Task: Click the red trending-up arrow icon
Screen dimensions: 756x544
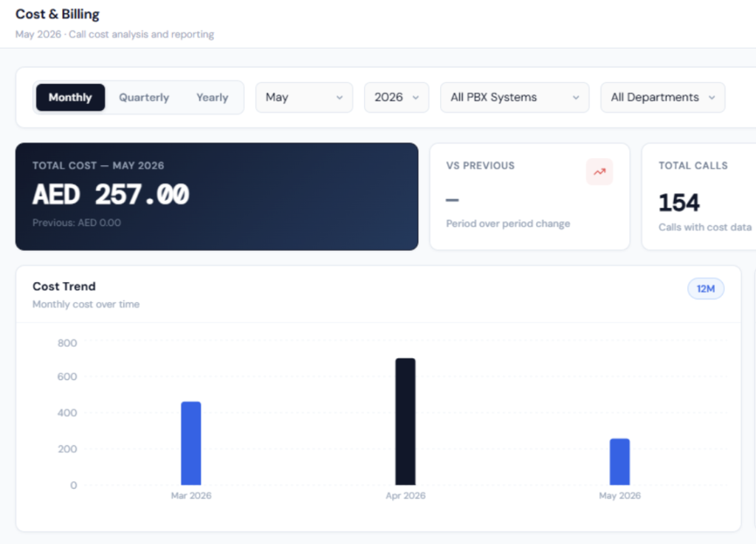Action: click(599, 171)
